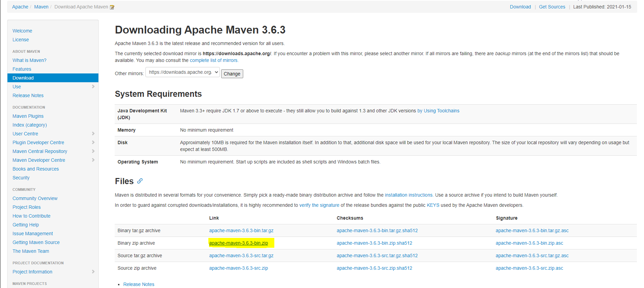Click the top-right Download link
Screen dimensions: 644x288
[x=520, y=7]
